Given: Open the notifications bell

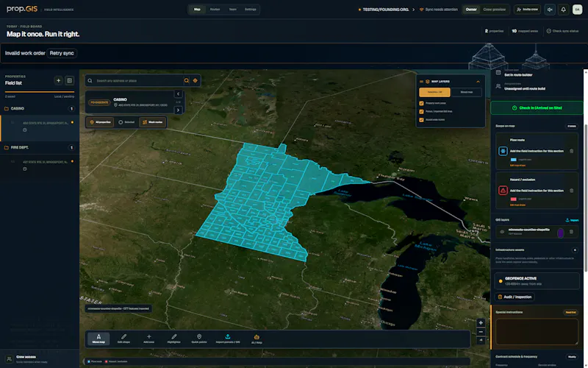Looking at the screenshot, I should pos(563,10).
